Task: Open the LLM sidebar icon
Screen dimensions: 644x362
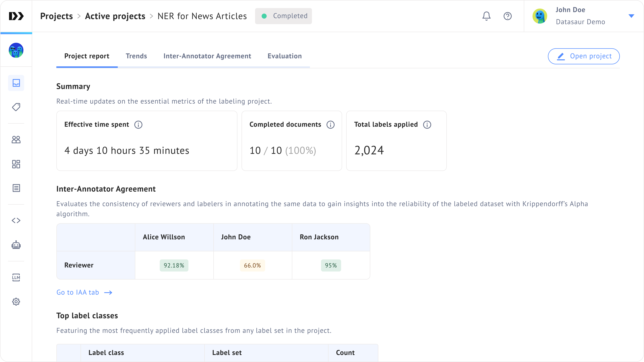Action: (x=16, y=277)
